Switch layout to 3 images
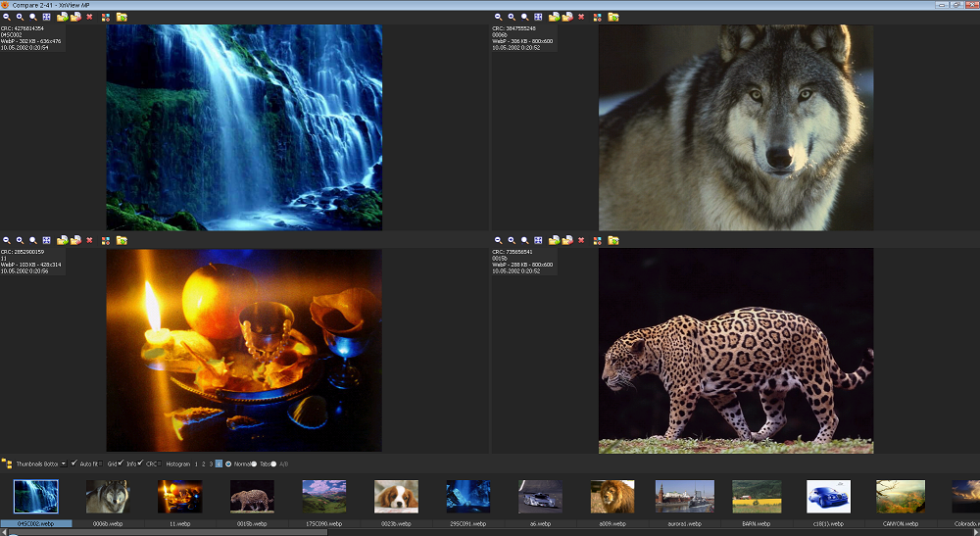The image size is (980, 536). click(x=211, y=463)
